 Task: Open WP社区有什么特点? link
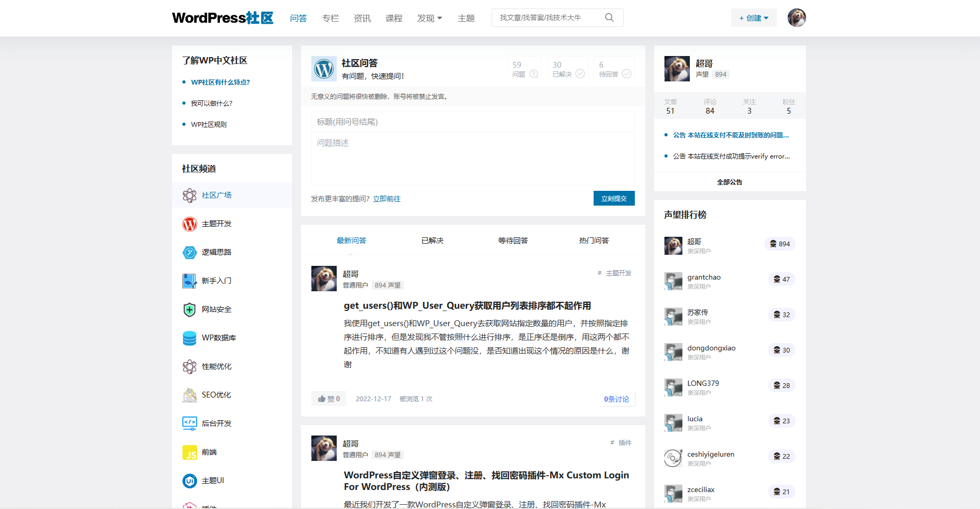tap(220, 82)
